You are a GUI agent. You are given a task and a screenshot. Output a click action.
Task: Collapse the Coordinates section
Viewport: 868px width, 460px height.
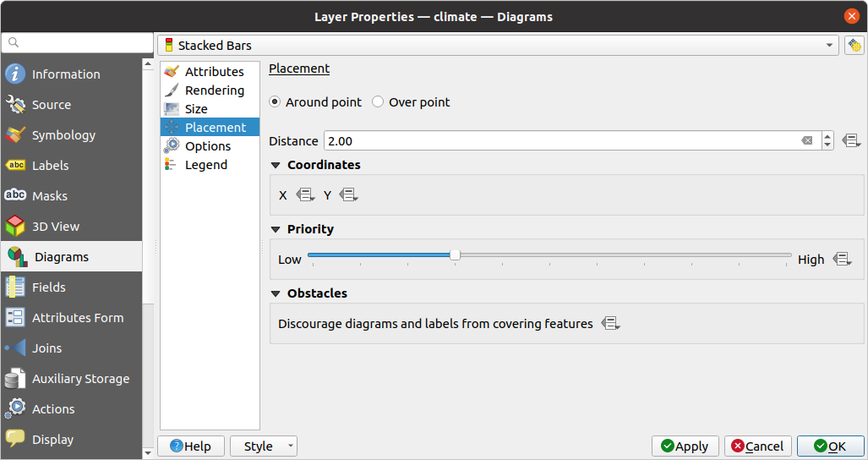[x=276, y=165]
